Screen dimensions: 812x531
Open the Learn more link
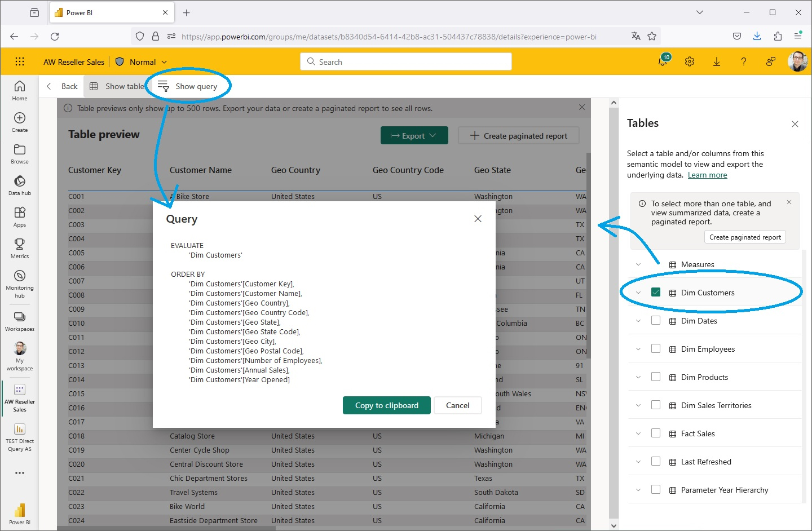(x=707, y=175)
